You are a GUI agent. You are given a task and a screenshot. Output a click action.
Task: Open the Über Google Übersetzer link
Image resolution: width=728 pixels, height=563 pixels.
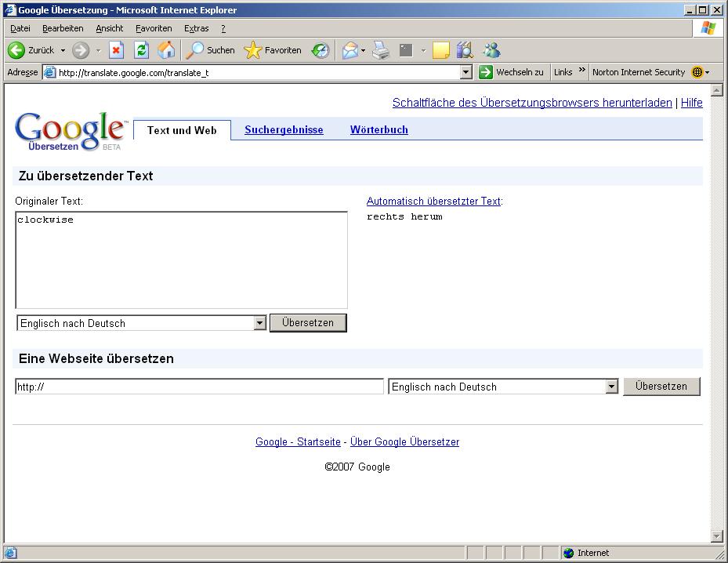point(404,441)
